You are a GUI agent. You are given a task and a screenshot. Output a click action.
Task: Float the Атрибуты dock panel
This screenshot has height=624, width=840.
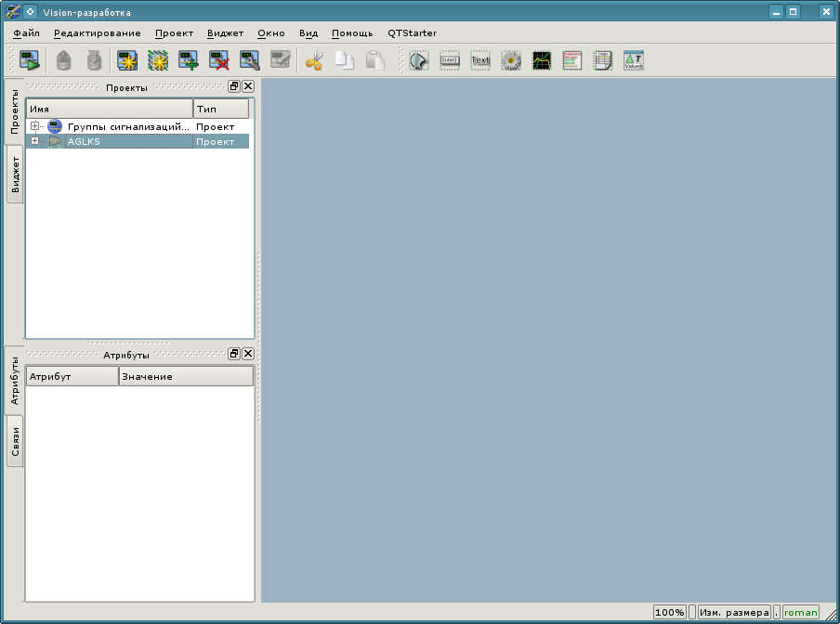pyautogui.click(x=234, y=354)
